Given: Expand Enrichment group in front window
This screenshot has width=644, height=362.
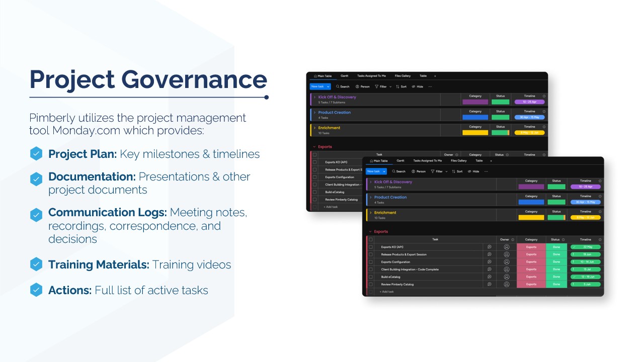Looking at the screenshot, I should click(371, 213).
